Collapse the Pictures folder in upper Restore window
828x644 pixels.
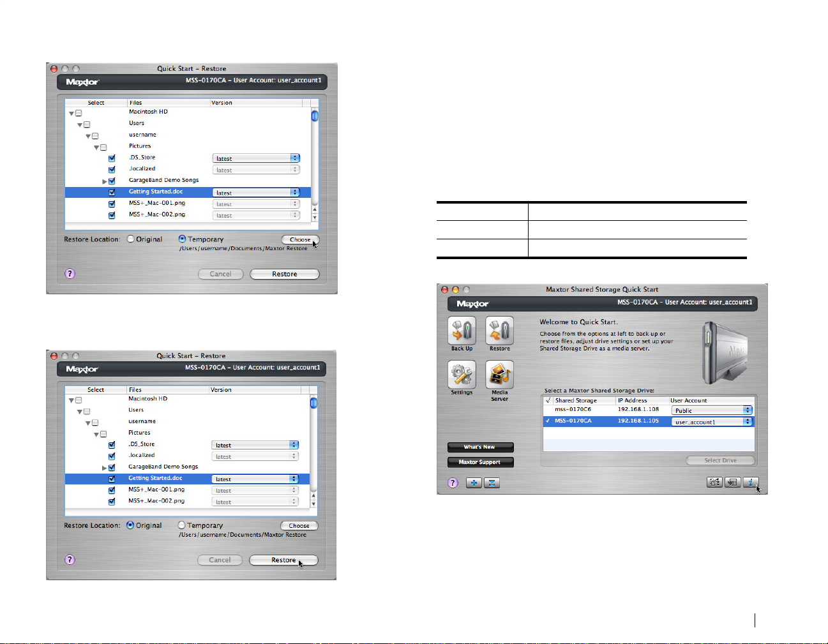pos(96,148)
